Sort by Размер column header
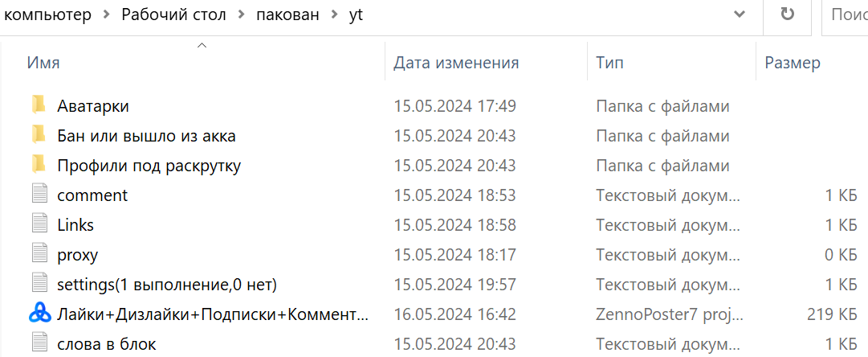 click(792, 63)
